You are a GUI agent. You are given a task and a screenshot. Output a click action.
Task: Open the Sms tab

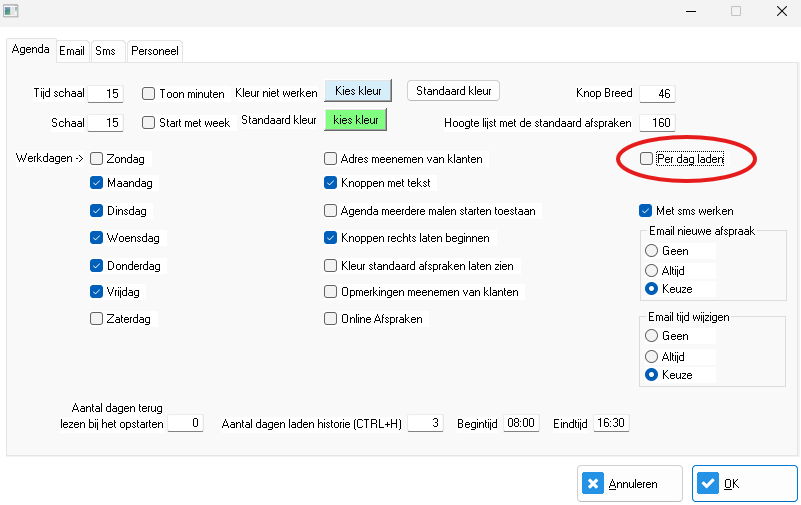point(105,50)
